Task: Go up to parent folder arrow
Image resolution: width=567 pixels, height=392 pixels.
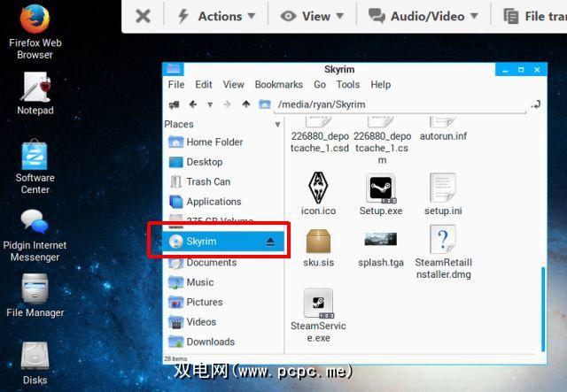Action: click(246, 104)
